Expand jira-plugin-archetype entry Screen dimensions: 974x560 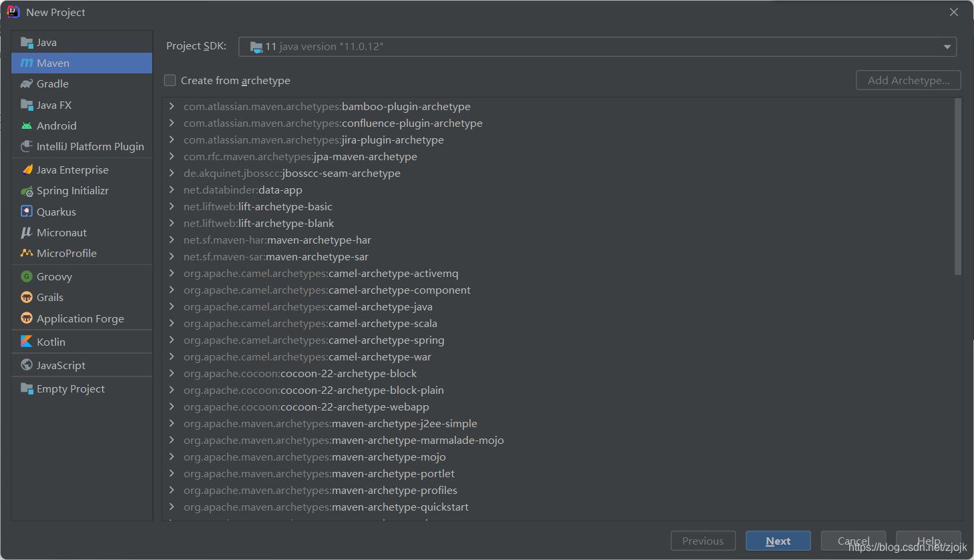[172, 139]
